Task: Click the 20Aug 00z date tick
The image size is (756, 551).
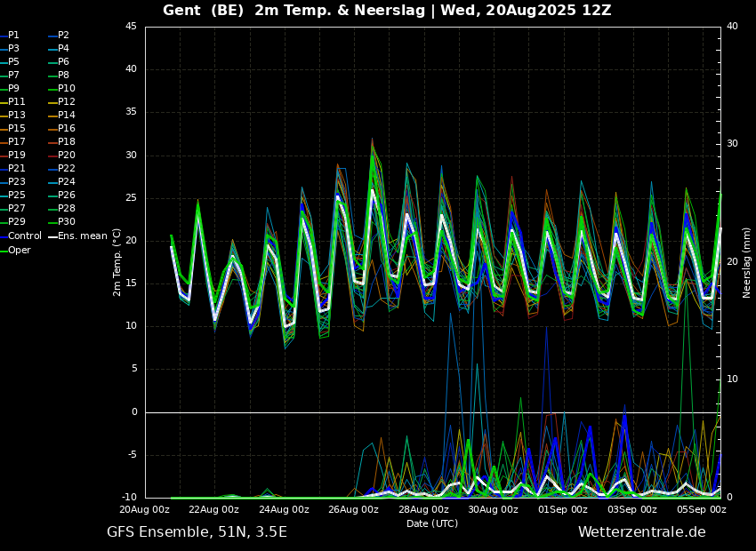Action: click(145, 510)
